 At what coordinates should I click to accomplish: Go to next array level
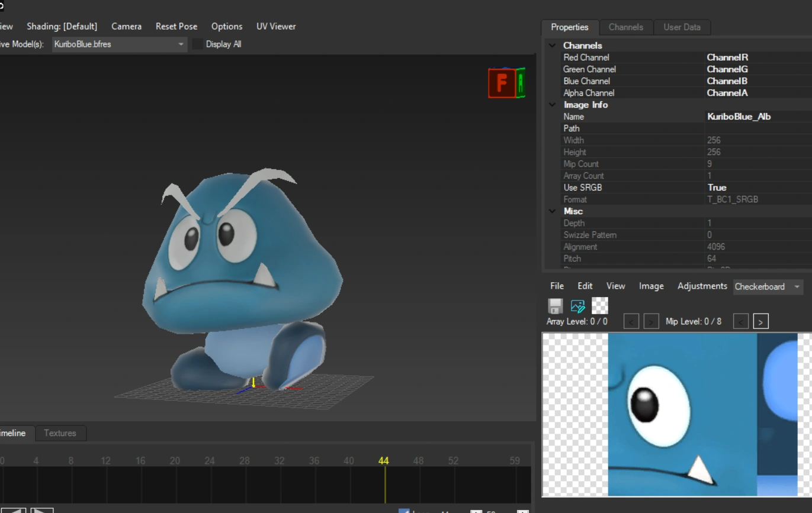click(651, 321)
